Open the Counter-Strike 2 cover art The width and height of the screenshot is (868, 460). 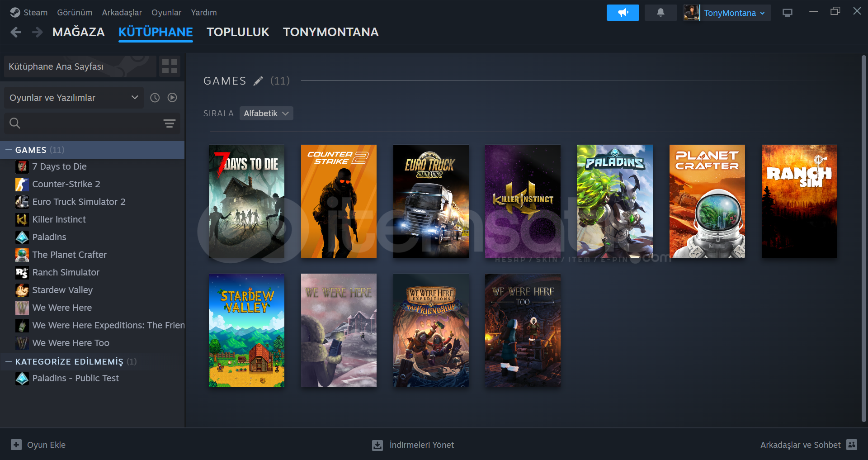pos(339,201)
